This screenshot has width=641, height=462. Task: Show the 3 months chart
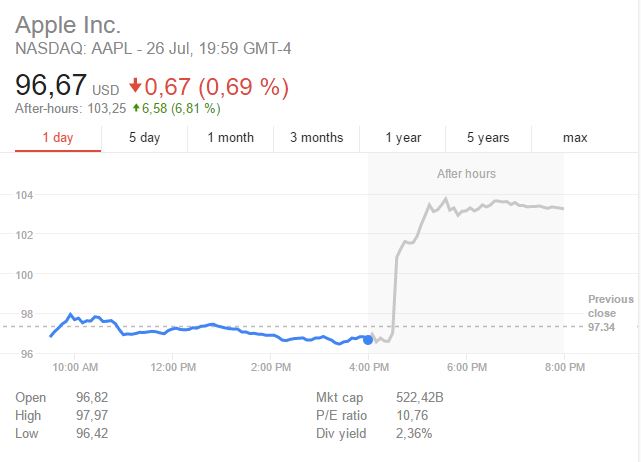[316, 137]
